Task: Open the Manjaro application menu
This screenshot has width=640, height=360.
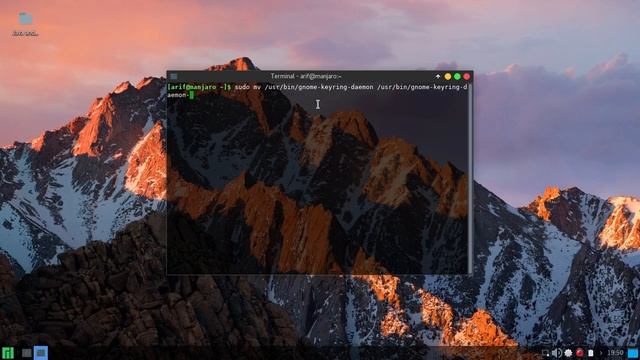Action: coord(8,353)
